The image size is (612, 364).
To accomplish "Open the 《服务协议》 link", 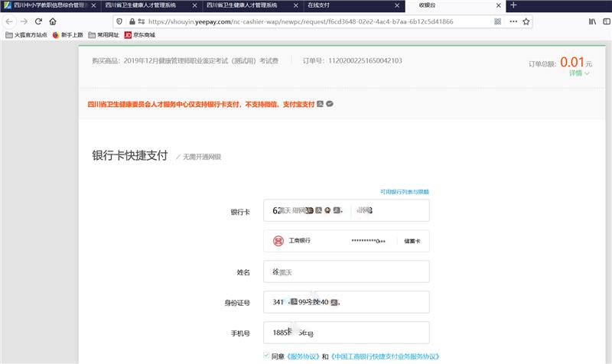I will (x=303, y=356).
